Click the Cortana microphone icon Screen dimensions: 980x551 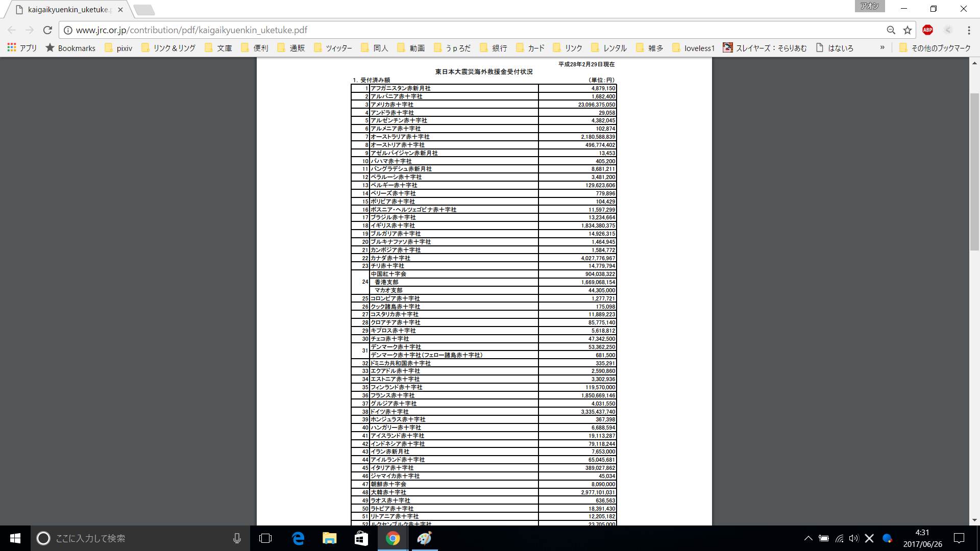tap(237, 538)
